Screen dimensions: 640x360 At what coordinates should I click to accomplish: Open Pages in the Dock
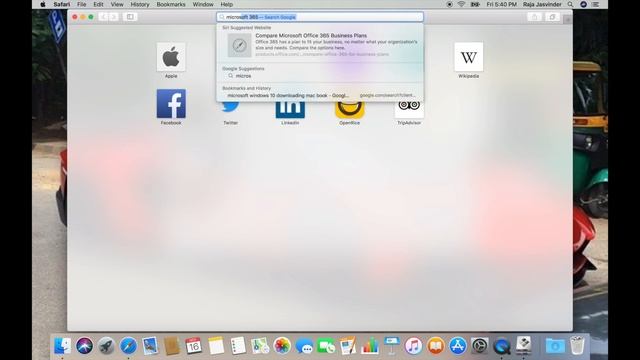coord(348,346)
